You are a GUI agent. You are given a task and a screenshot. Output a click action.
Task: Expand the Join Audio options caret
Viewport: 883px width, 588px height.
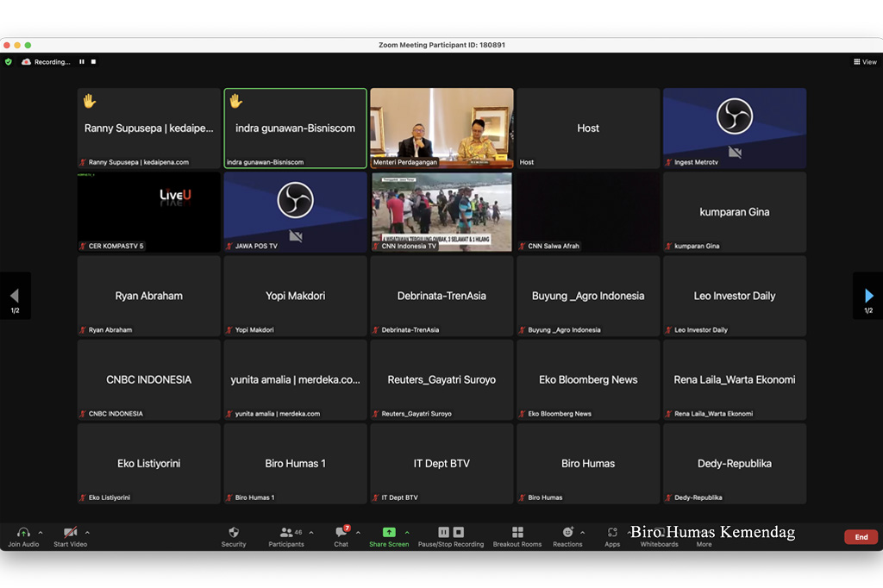(x=41, y=532)
